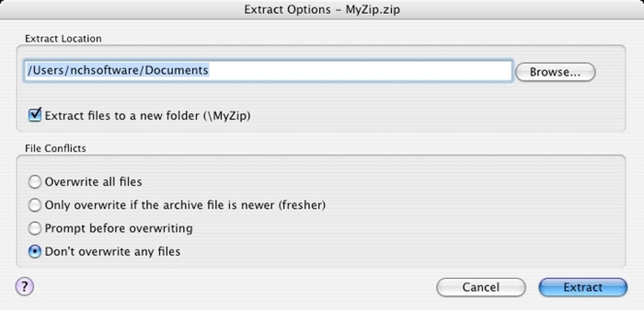
Task: Click the Extract Options - MyZip.zip title bar
Action: click(321, 10)
